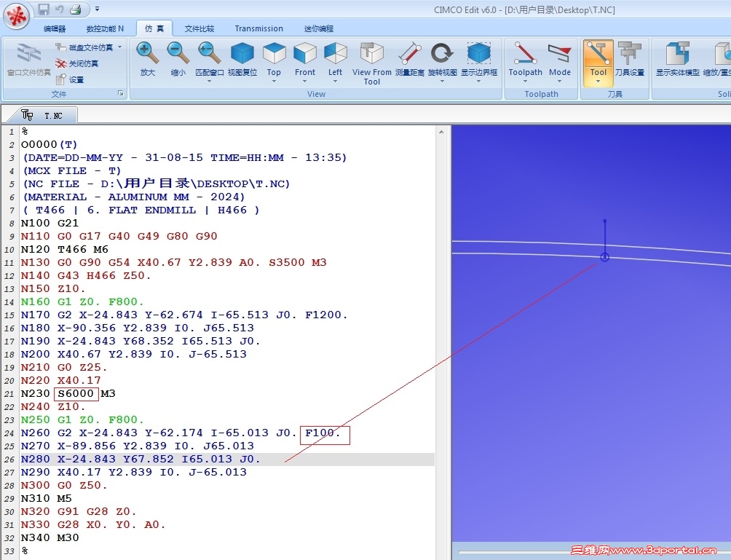Click the Save icon in quick access toolbar

point(44,9)
